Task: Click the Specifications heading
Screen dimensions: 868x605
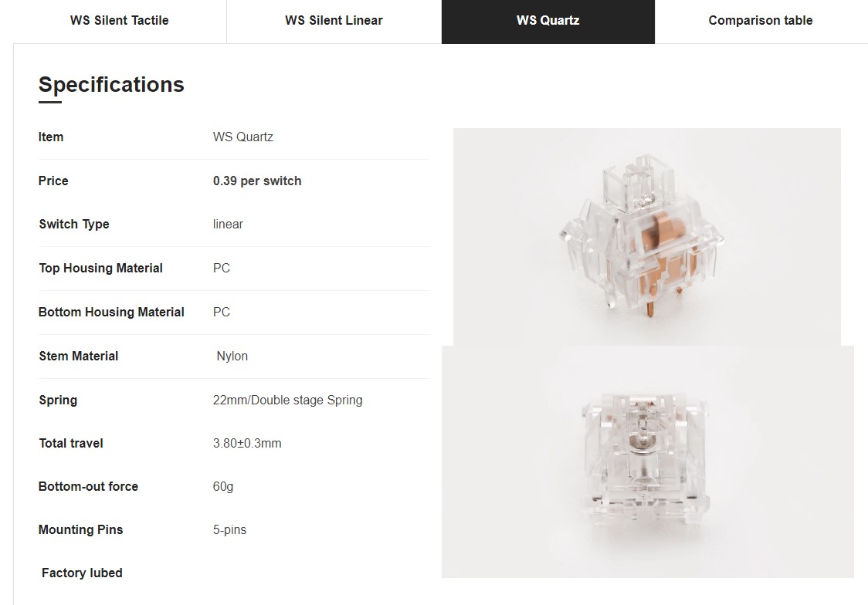Action: click(x=111, y=85)
